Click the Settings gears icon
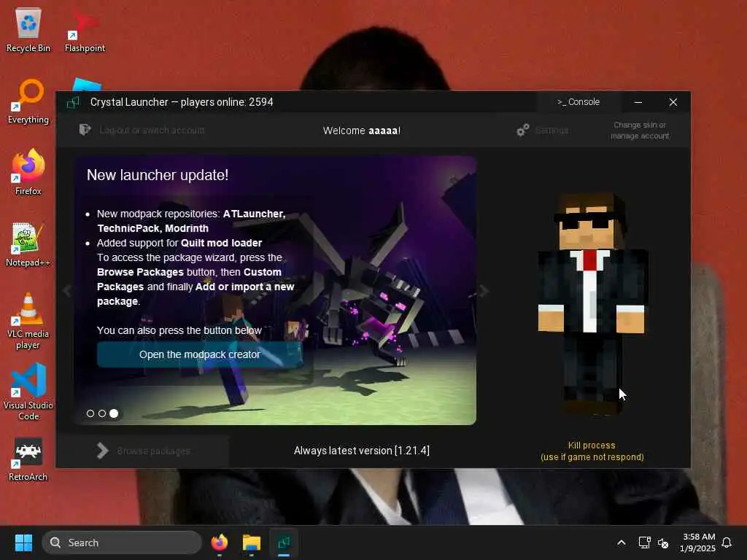Viewport: 747px width, 560px height. 522,130
